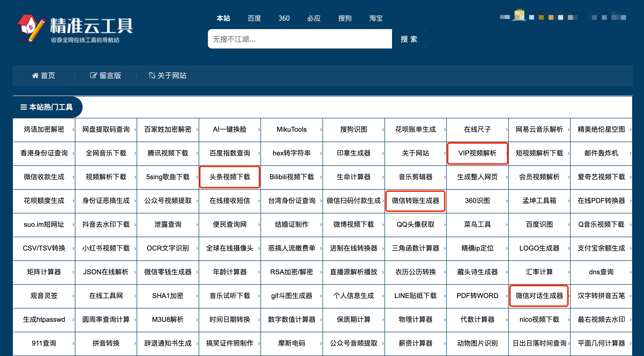Open the 头条视频下载 tool
Screen dimensions: 644x356
tap(229, 177)
